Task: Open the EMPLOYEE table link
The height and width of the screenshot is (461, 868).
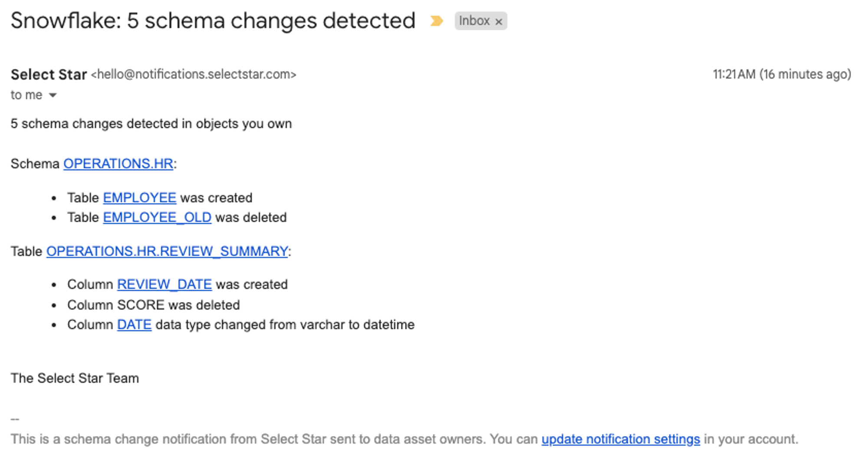Action: point(139,198)
